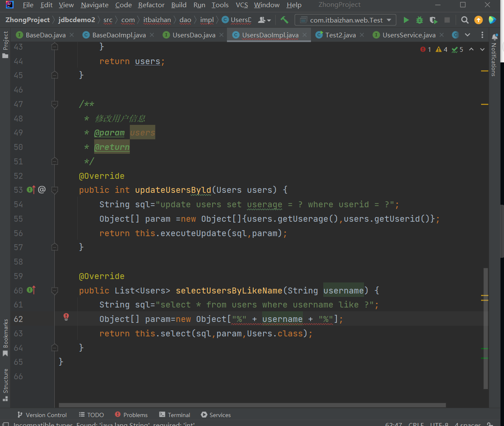Image resolution: width=504 pixels, height=426 pixels.
Task: Click the fold end marker at line 57
Action: point(55,247)
